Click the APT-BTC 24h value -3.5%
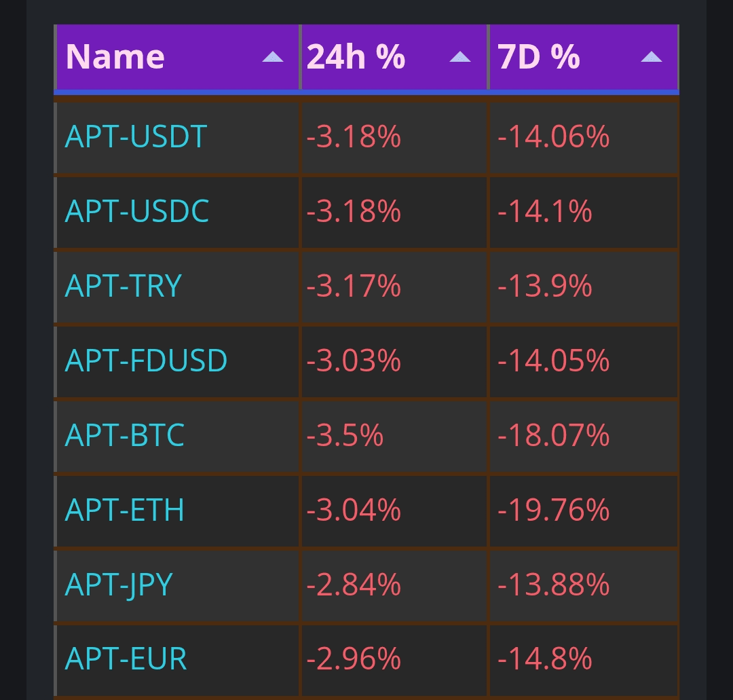733x700 pixels. (345, 435)
